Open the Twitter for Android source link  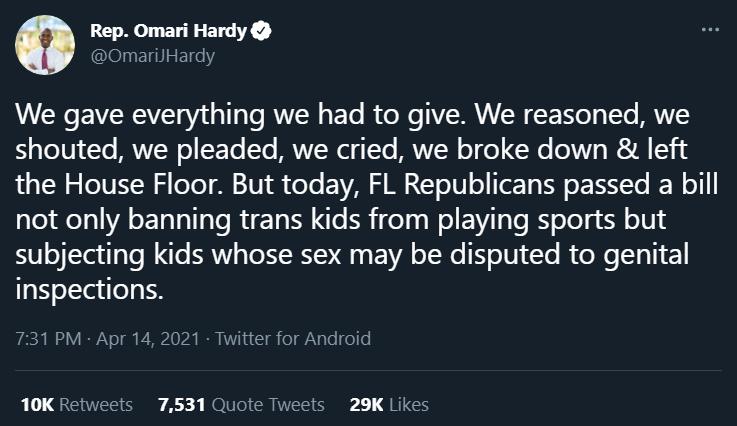click(x=293, y=339)
